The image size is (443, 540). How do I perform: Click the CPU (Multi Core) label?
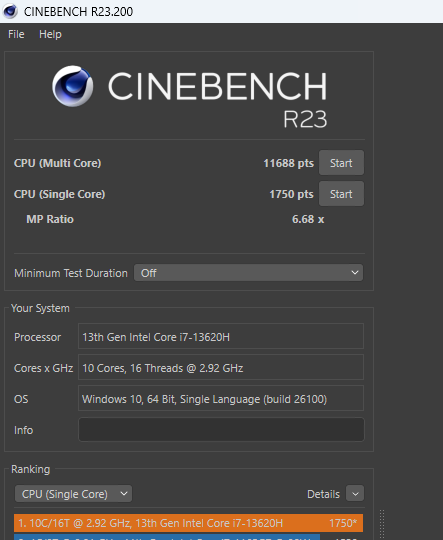pos(58,163)
